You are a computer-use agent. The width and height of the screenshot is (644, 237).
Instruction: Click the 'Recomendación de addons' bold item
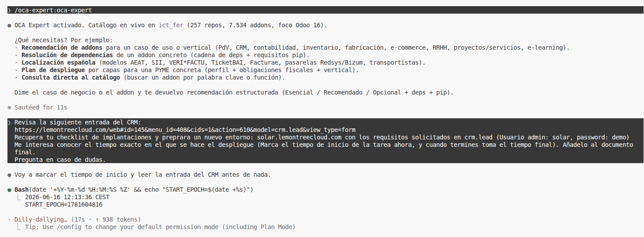62,47
